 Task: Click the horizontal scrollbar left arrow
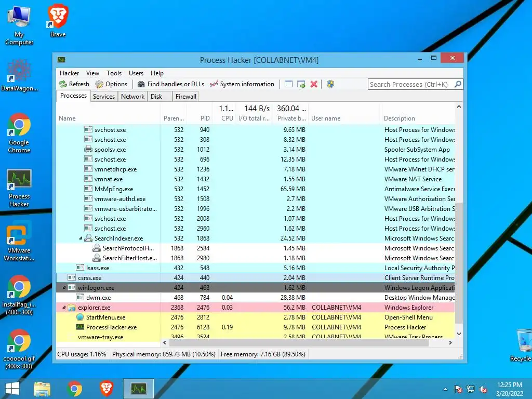point(165,343)
